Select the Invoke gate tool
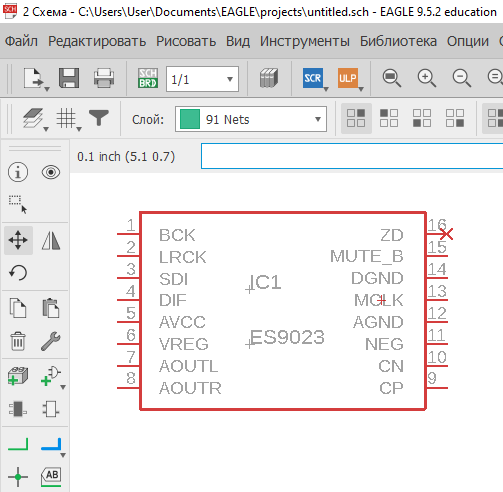Image resolution: width=503 pixels, height=492 pixels. pyautogui.click(x=51, y=376)
